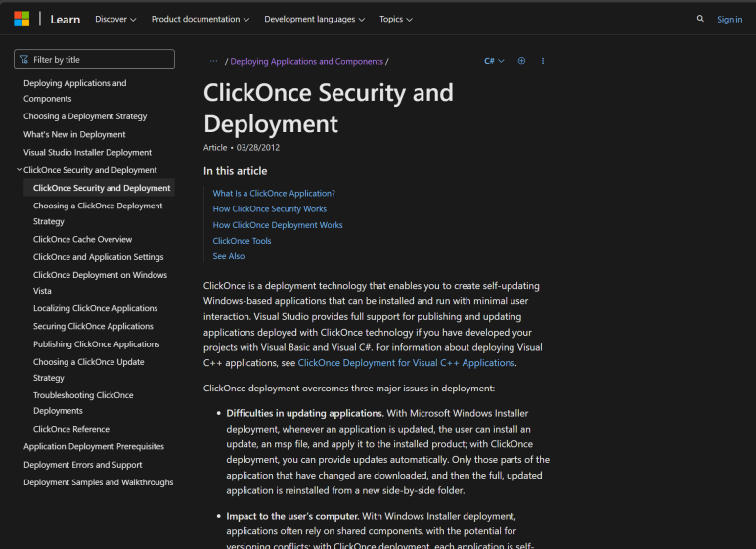Viewport: 756px width, 549px height.
Task: Expand the Discover menu
Action: (115, 19)
